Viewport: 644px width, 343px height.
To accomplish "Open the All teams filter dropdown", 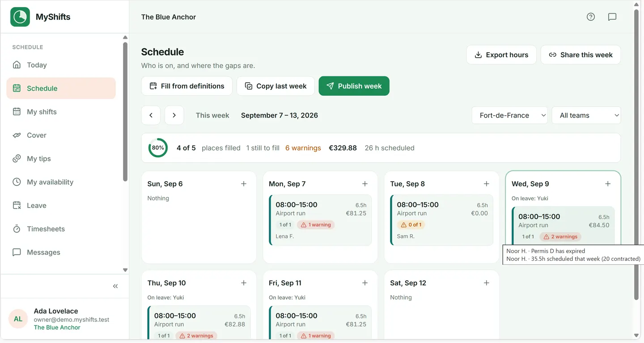I will click(586, 115).
